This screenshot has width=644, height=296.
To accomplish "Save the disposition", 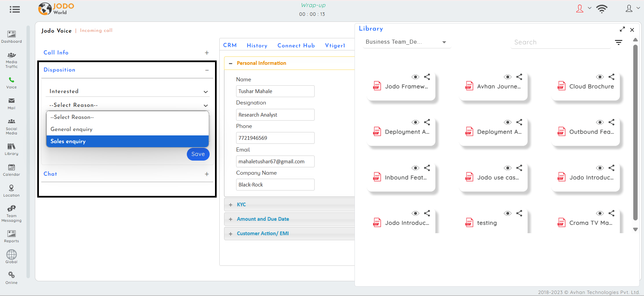I will tap(198, 154).
